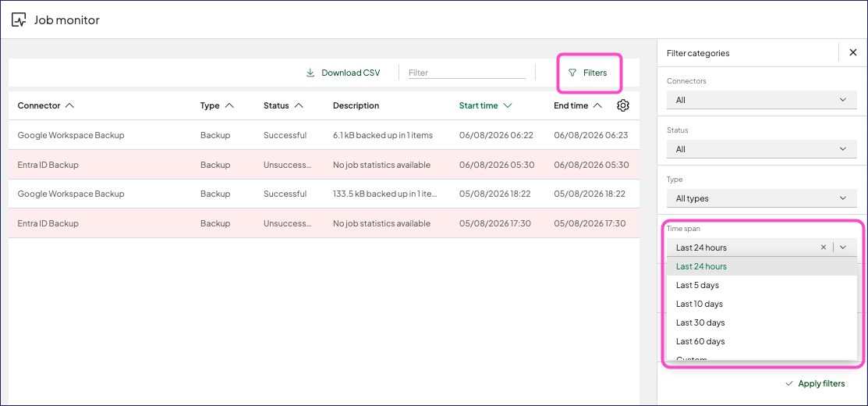The image size is (868, 406).
Task: Click the Filter categories heading
Action: coord(698,53)
